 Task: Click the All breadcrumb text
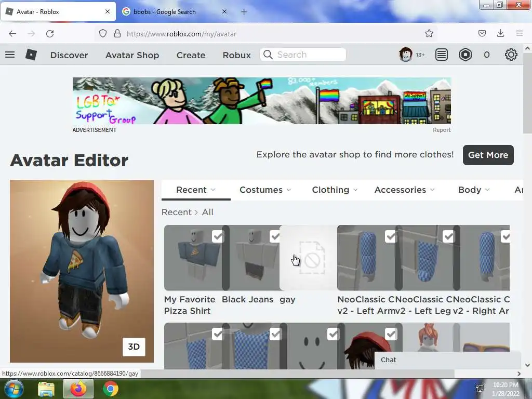coord(208,212)
